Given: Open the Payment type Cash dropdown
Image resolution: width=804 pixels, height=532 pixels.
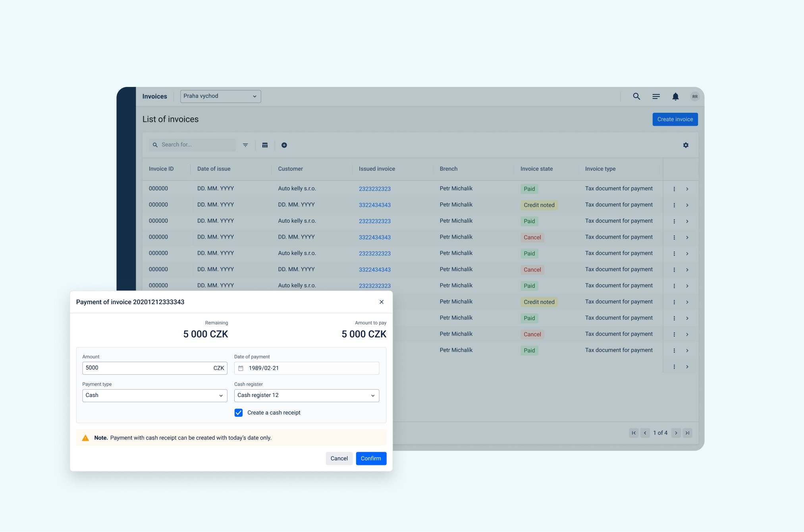Looking at the screenshot, I should pyautogui.click(x=155, y=395).
